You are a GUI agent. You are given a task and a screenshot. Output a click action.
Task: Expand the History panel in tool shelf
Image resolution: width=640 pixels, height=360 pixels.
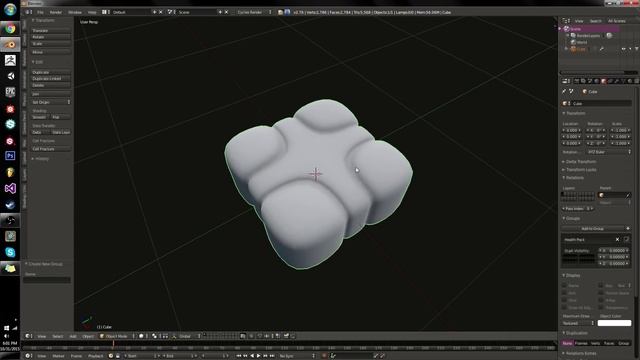click(x=41, y=158)
